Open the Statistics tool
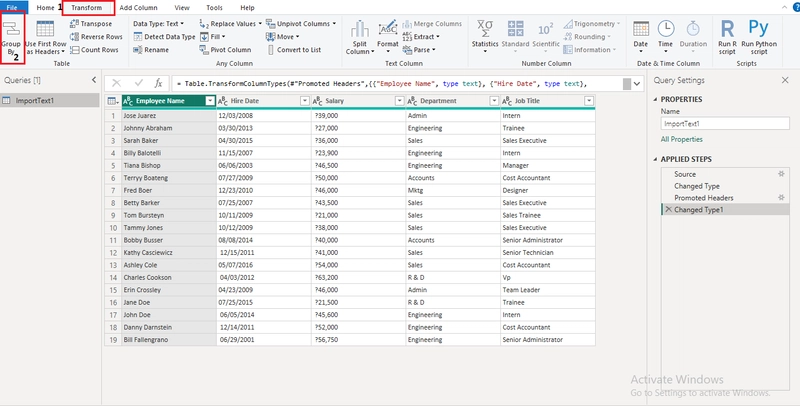The image size is (800, 406). click(485, 37)
